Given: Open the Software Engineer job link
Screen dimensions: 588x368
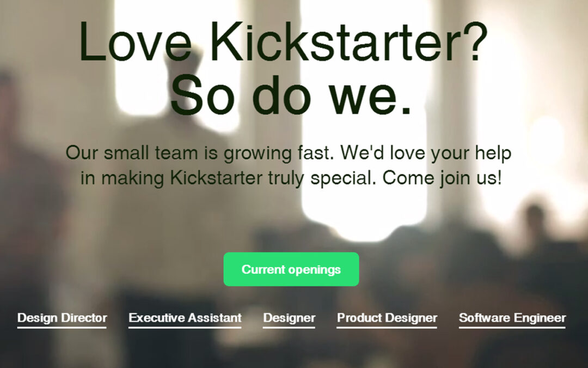Looking at the screenshot, I should (x=512, y=318).
